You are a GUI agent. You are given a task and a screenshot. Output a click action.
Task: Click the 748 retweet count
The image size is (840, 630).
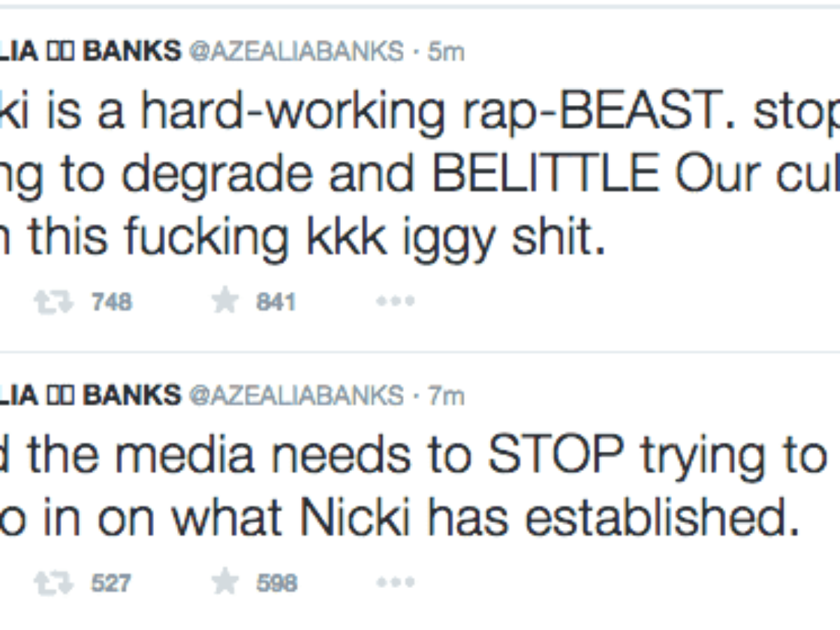(111, 302)
